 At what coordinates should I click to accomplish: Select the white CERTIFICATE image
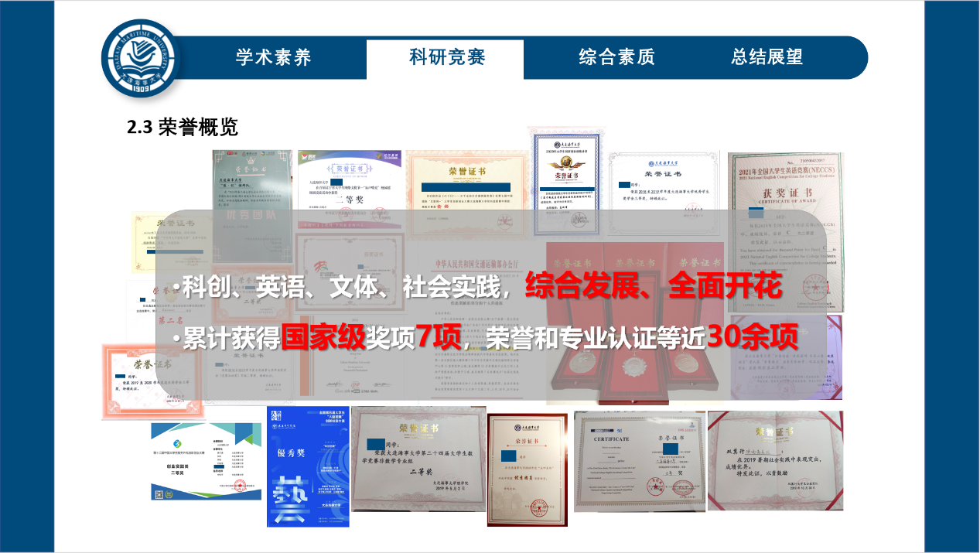[x=639, y=462]
